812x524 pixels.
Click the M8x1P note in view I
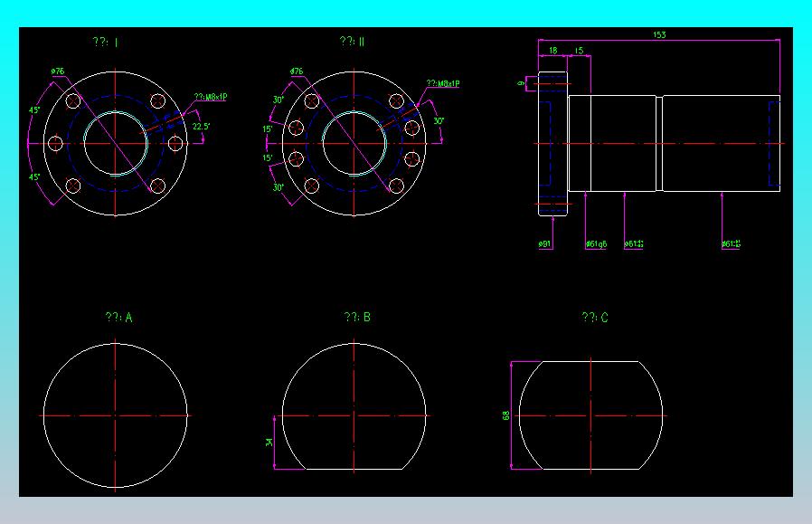click(x=211, y=97)
